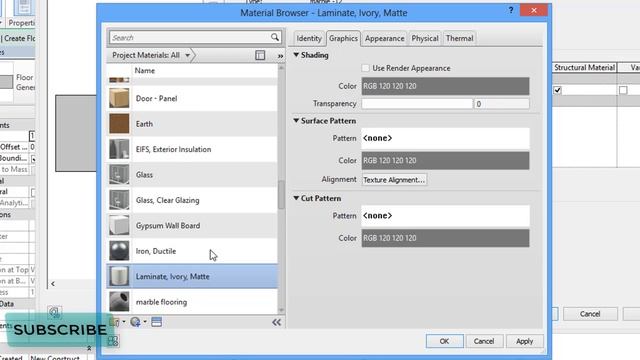Collapse the Cut Pattern section
Image resolution: width=640 pixels, height=360 pixels.
click(296, 198)
